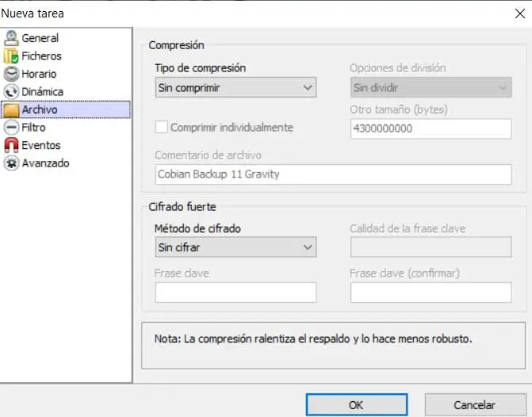Click the Filtro minus-circle icon
The image size is (532, 417).
pos(11,128)
